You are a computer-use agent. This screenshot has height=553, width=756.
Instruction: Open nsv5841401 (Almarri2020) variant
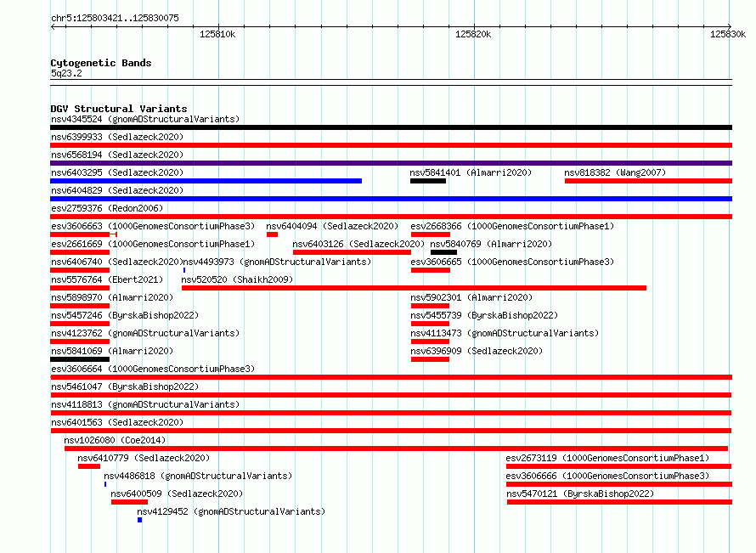pyautogui.click(x=471, y=172)
